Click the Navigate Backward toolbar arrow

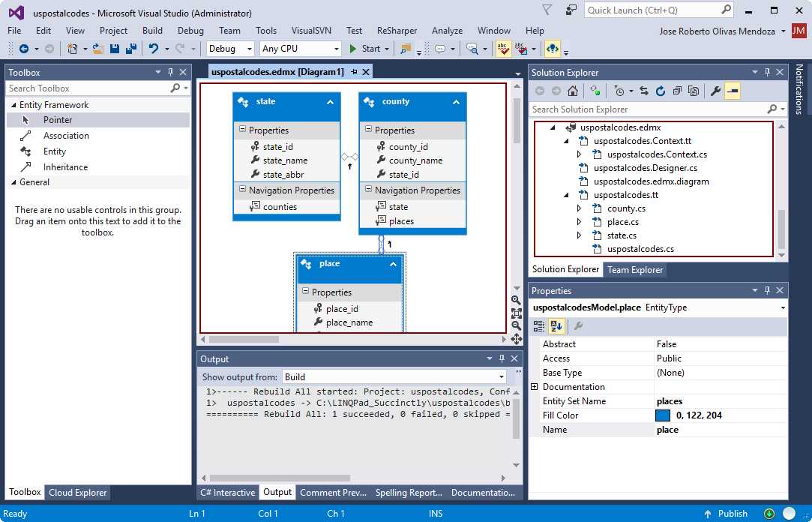coord(24,49)
